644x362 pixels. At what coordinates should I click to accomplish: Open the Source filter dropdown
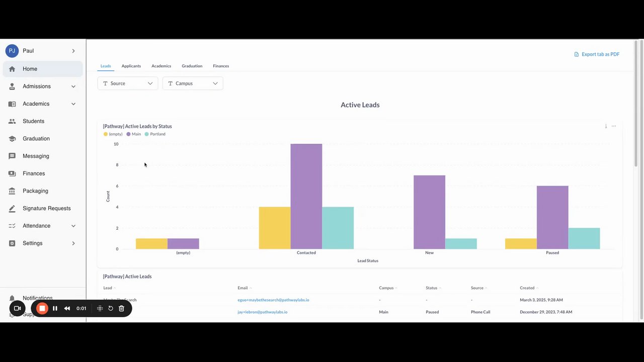[x=128, y=83]
